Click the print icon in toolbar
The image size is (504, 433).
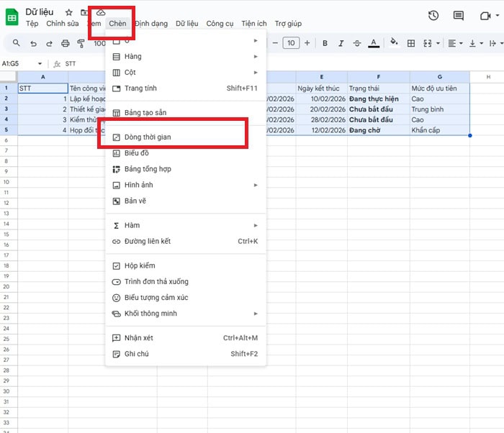coord(66,44)
